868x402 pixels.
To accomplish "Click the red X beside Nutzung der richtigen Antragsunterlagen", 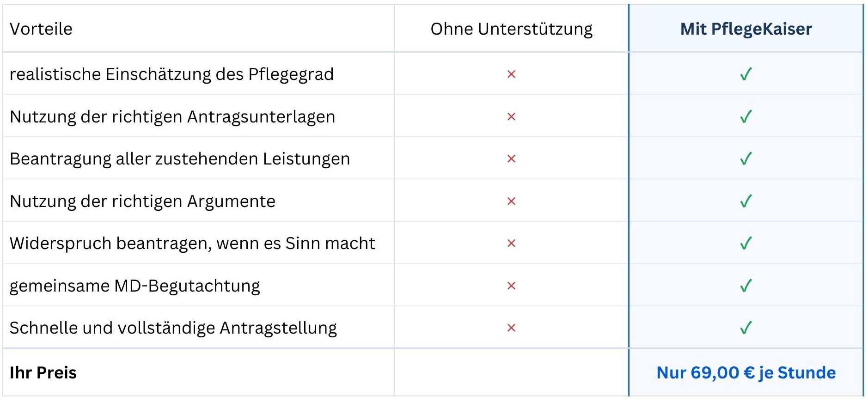I will (x=511, y=116).
